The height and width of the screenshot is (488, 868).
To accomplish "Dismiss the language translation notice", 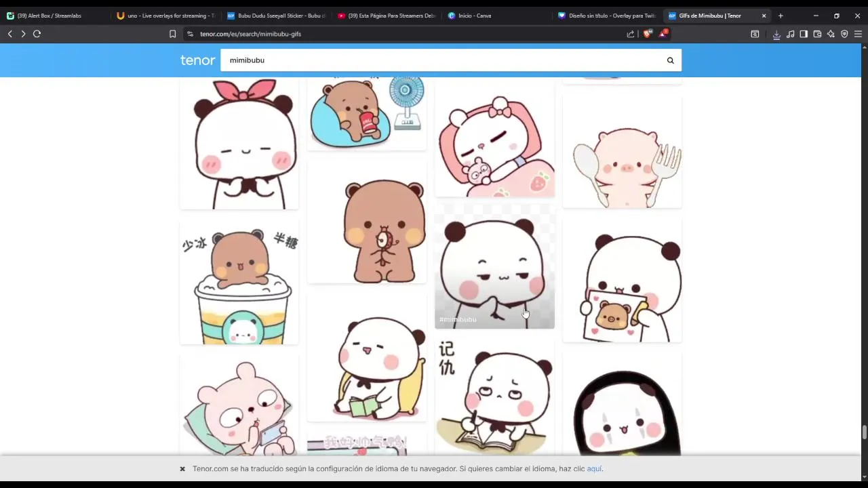I will click(x=182, y=469).
